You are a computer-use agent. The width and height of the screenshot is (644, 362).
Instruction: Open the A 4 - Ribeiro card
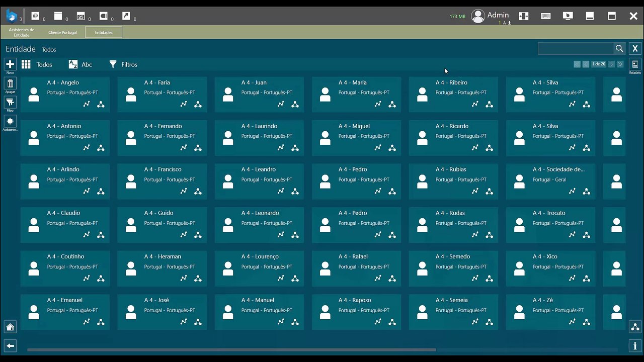[454, 94]
